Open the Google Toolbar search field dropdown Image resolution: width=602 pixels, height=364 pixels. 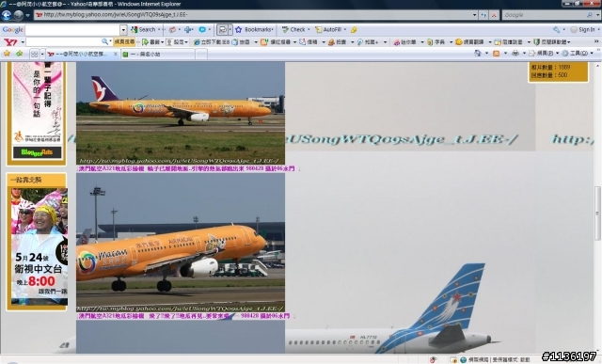click(x=123, y=29)
